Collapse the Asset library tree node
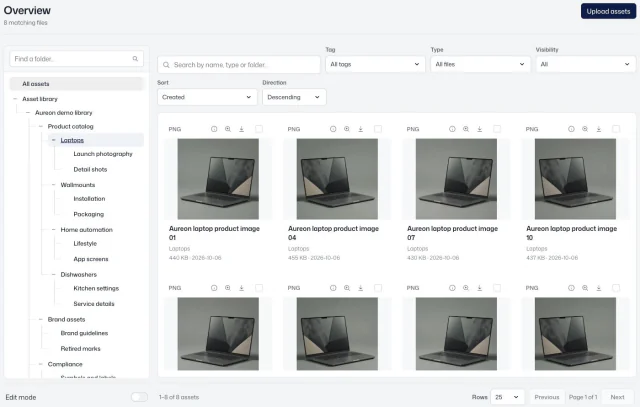Screen dimensions: 640x407 15,99
